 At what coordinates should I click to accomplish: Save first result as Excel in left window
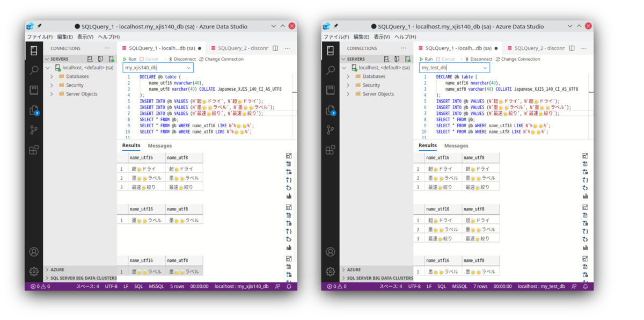click(x=289, y=172)
